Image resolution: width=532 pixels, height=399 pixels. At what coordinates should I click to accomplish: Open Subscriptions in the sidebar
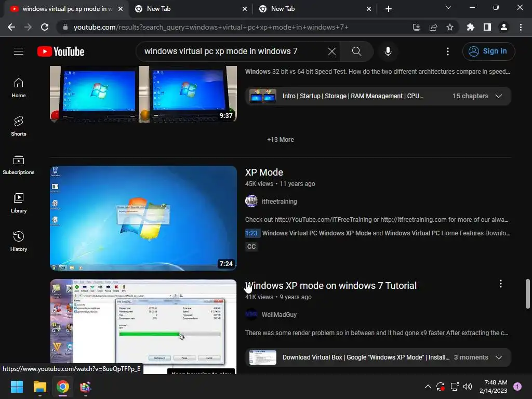point(19,165)
